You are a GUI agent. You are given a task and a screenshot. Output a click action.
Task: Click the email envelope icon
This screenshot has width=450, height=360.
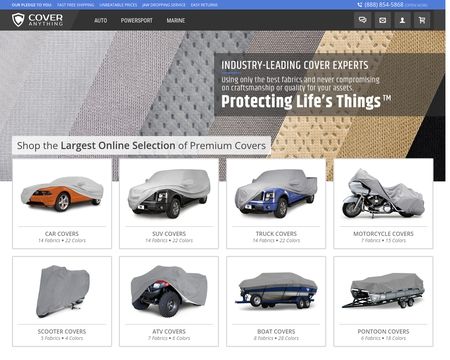[x=382, y=20]
